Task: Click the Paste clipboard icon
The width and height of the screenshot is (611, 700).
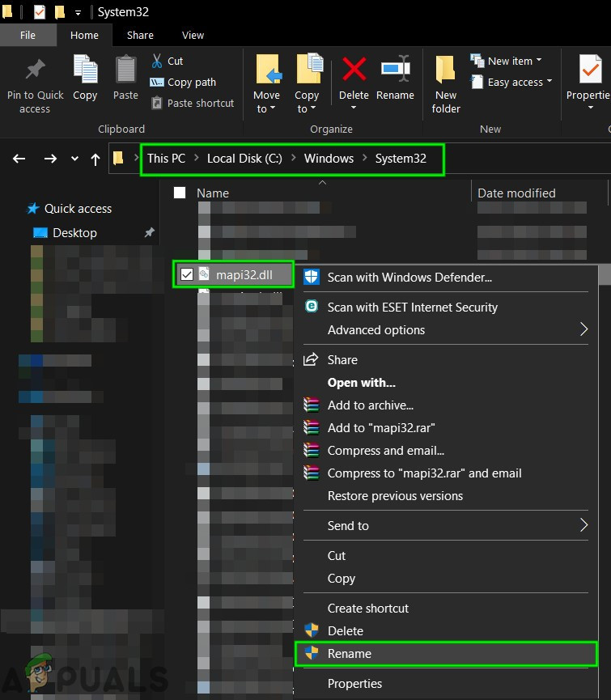Action: click(125, 70)
